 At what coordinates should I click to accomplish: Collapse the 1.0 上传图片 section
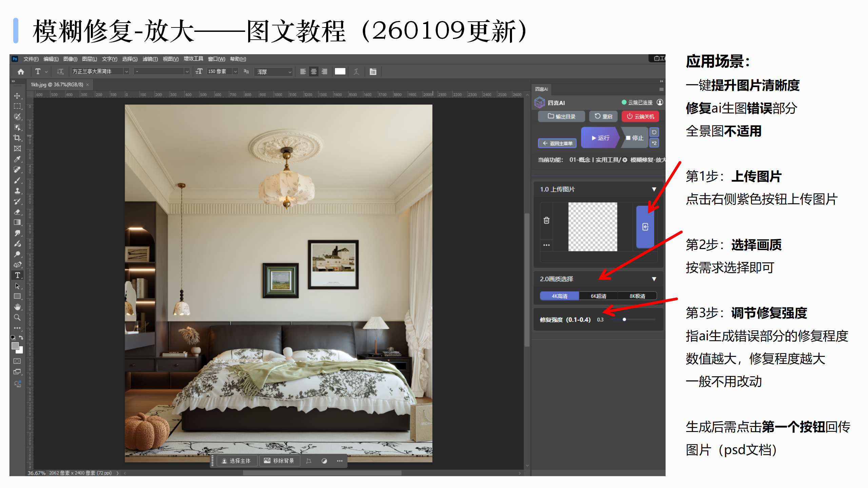click(x=654, y=189)
